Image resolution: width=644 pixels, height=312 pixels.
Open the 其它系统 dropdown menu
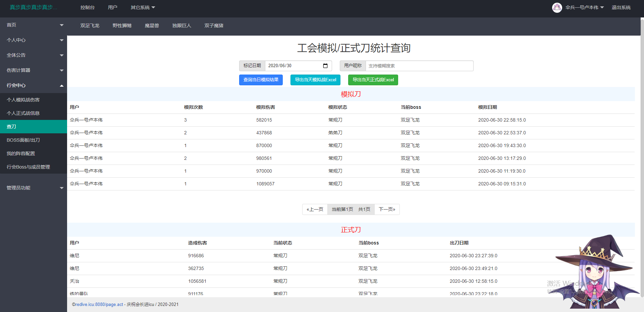(x=143, y=7)
